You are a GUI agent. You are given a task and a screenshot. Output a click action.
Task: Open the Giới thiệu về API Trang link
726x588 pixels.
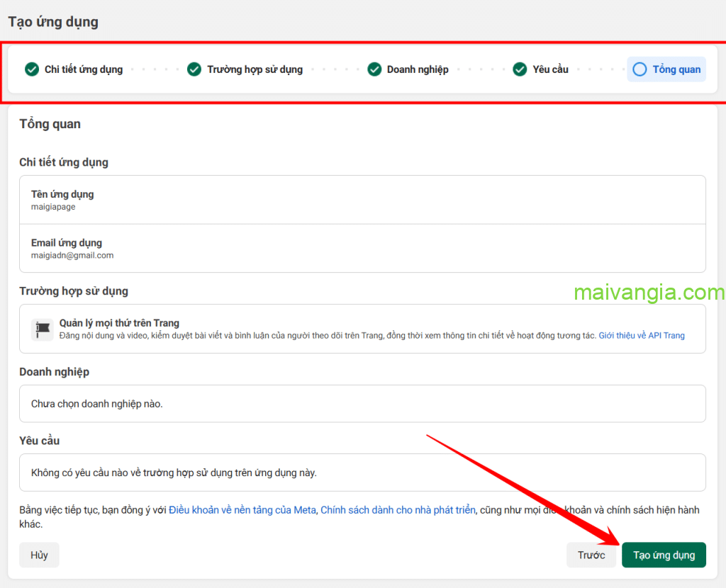[642, 336]
